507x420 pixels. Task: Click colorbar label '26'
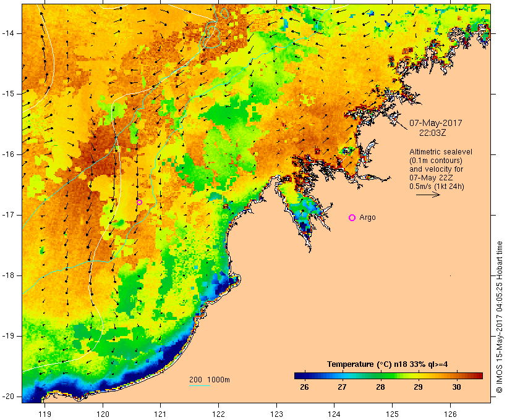304,387
